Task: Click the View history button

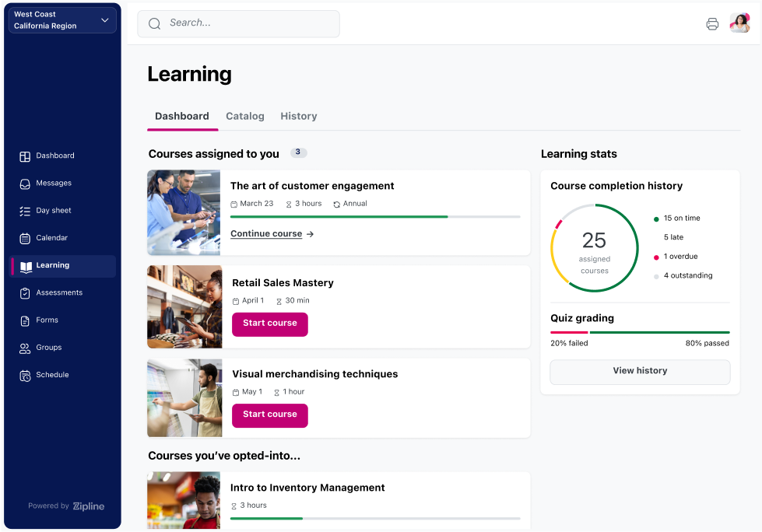Action: (640, 371)
